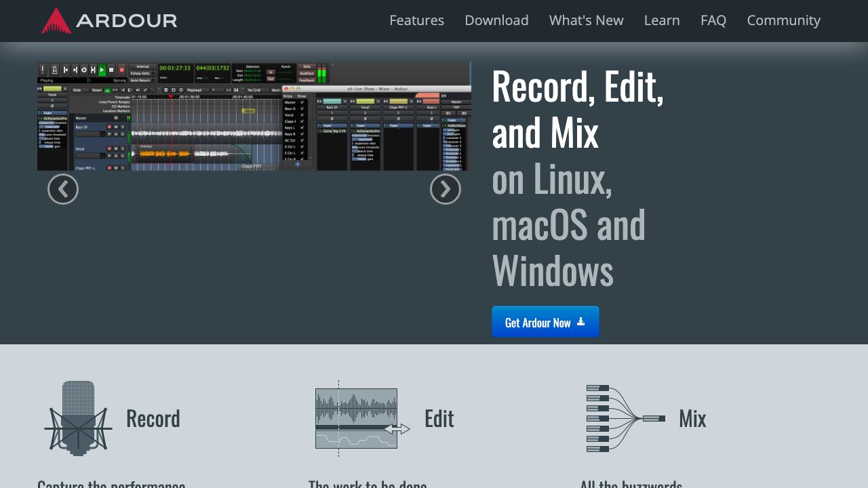This screenshot has height=488, width=868.
Task: Go to the Download page
Action: (x=496, y=20)
